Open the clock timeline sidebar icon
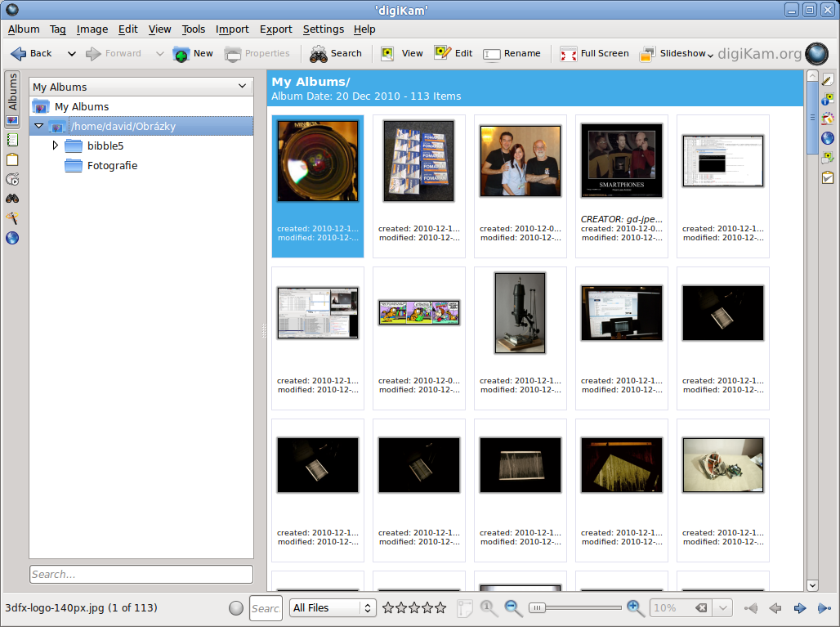 (12, 180)
